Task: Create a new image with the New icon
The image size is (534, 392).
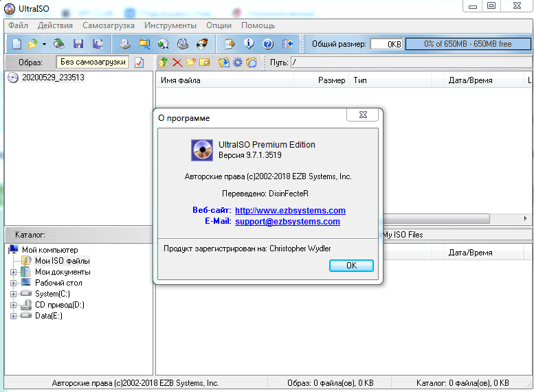Action: pyautogui.click(x=16, y=44)
